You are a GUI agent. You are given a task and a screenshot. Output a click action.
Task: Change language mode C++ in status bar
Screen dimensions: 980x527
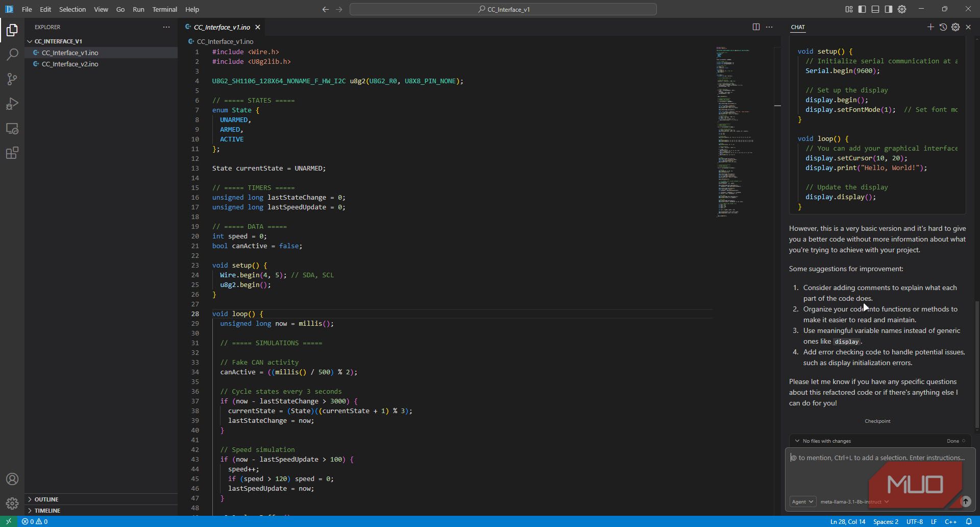pyautogui.click(x=950, y=521)
